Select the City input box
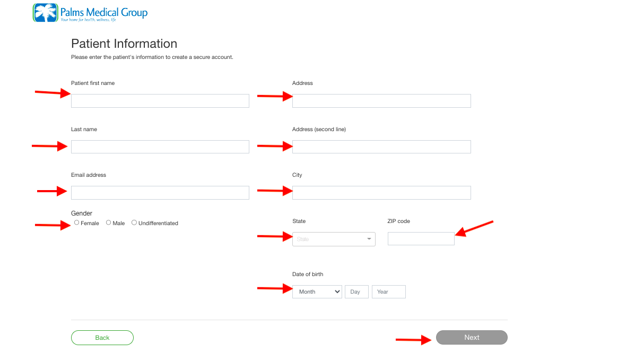 [x=381, y=193]
